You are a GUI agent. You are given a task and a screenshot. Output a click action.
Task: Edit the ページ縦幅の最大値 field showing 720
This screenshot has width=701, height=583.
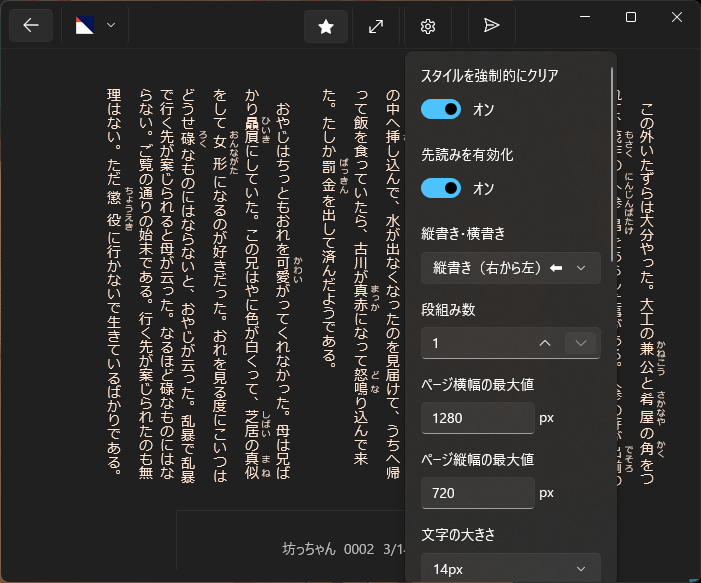coord(477,493)
